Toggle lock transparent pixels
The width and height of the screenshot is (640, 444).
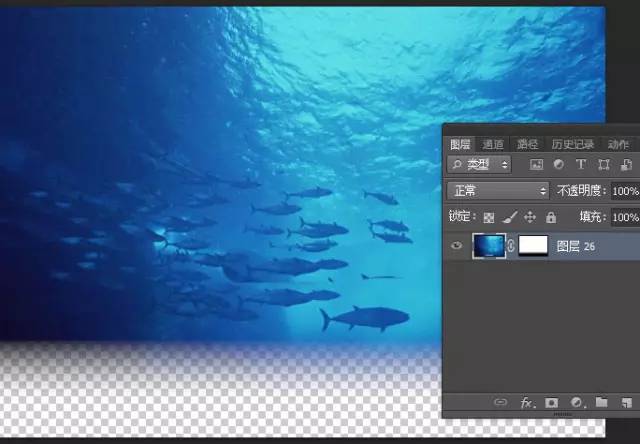tap(489, 217)
